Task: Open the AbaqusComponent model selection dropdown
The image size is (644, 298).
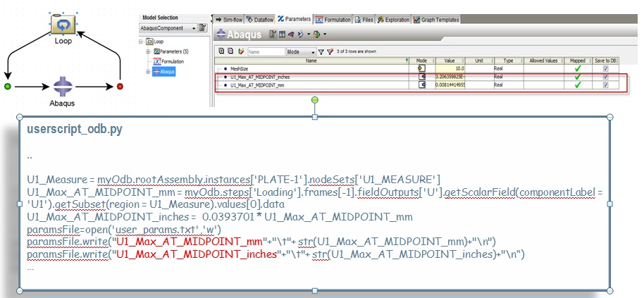Action: point(168,28)
